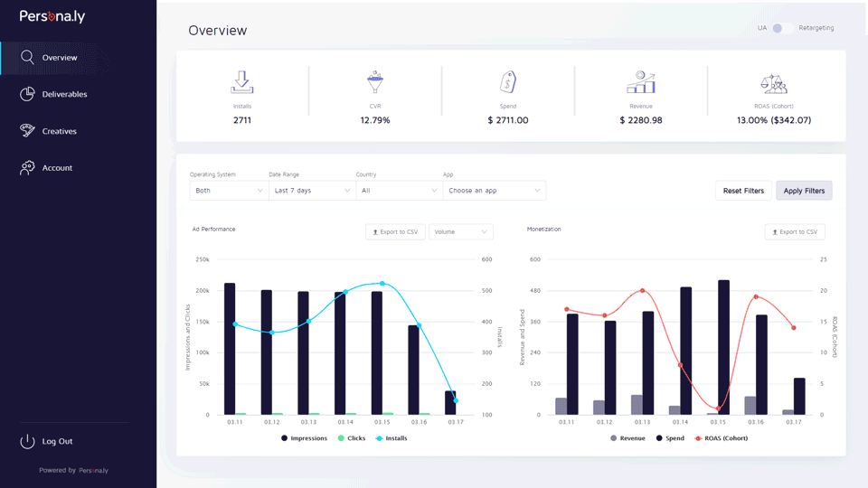Image resolution: width=868 pixels, height=488 pixels.
Task: Open the Operating System dropdown
Action: pyautogui.click(x=229, y=191)
